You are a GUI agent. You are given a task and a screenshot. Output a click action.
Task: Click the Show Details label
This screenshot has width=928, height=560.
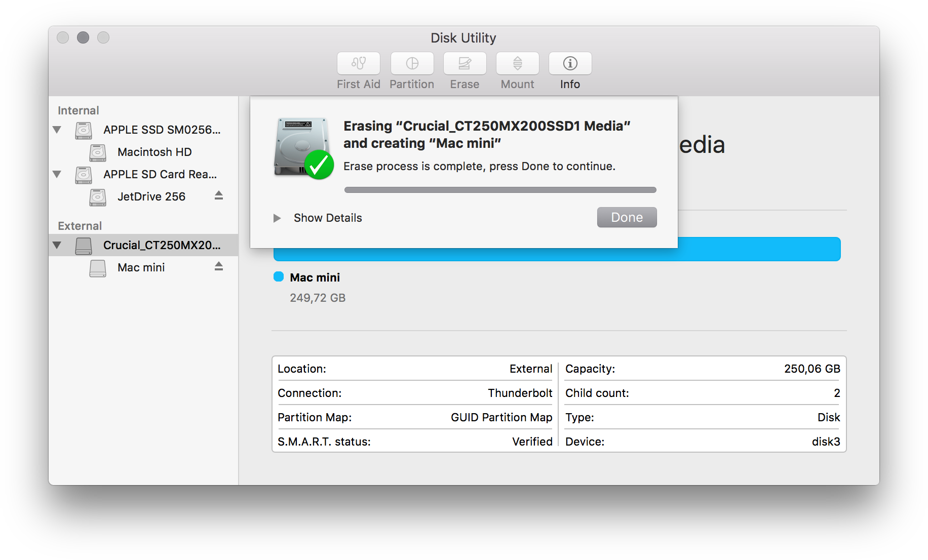[328, 218]
